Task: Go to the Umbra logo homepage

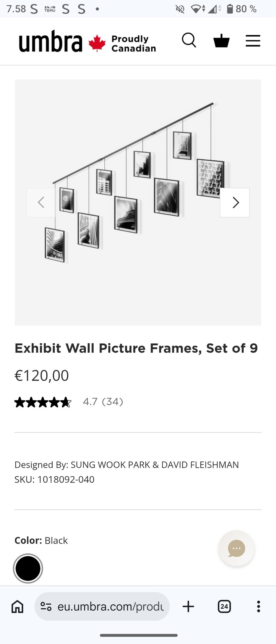Action: point(51,41)
